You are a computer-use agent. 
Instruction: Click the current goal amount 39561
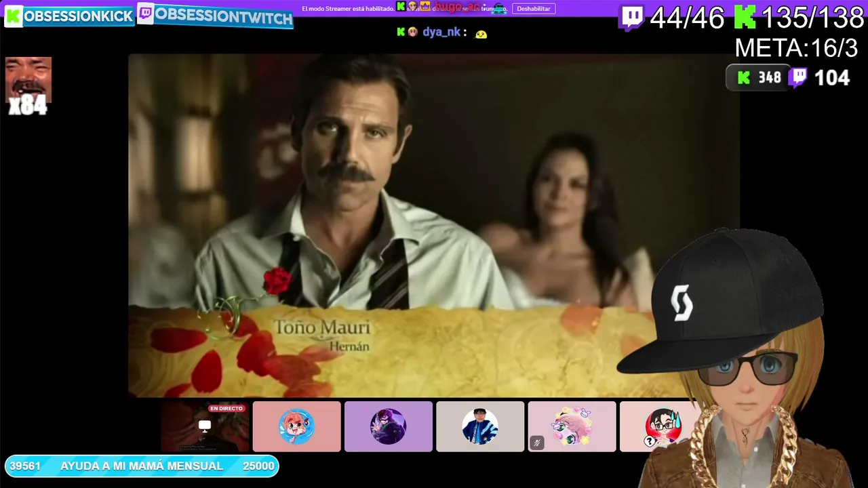[x=25, y=466]
